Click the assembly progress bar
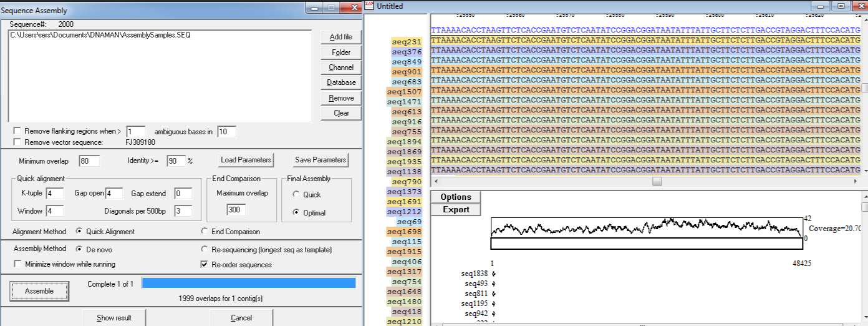The height and width of the screenshot is (326, 868). point(249,283)
